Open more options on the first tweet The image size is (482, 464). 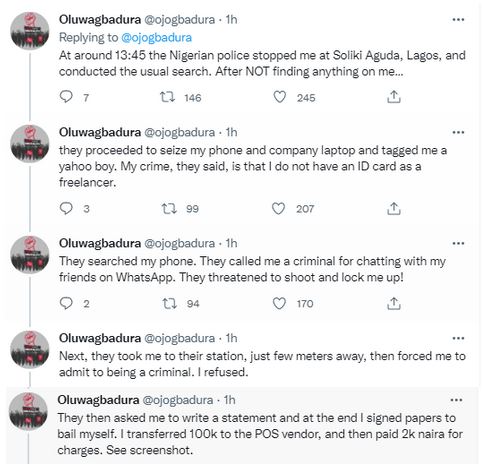tap(458, 19)
